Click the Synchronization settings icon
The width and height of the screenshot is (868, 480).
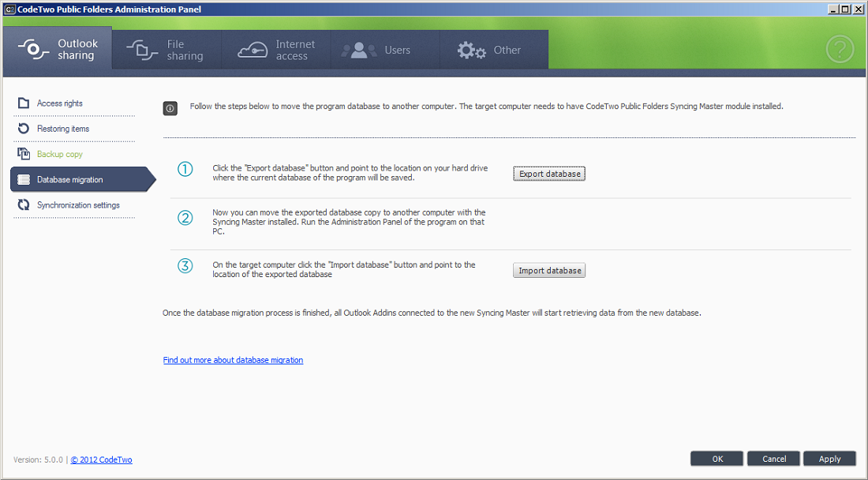point(23,204)
